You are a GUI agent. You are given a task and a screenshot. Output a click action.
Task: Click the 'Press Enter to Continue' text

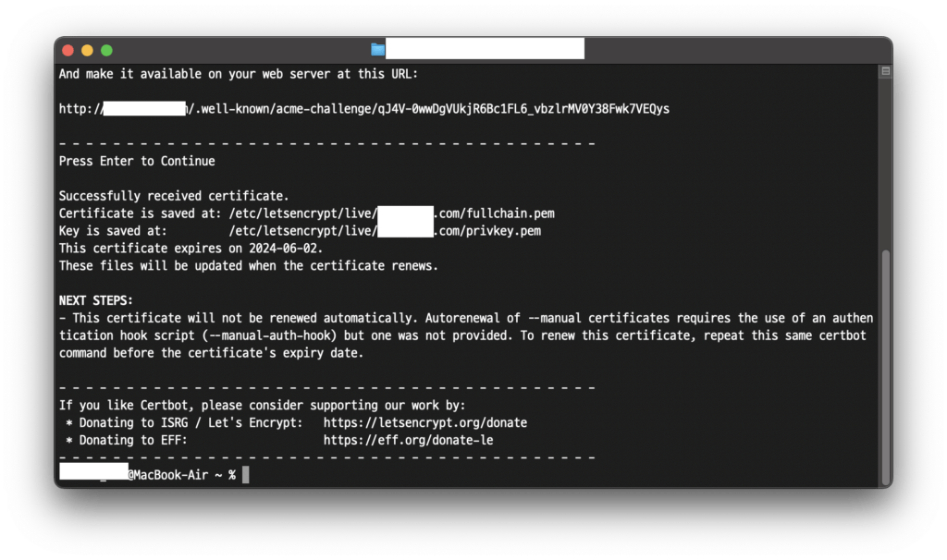137,161
